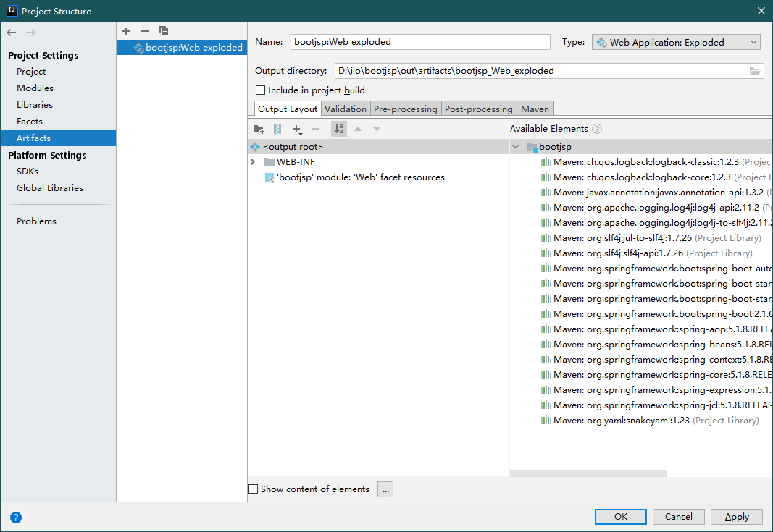This screenshot has width=773, height=532.
Task: Open Modules settings section
Action: (x=35, y=88)
